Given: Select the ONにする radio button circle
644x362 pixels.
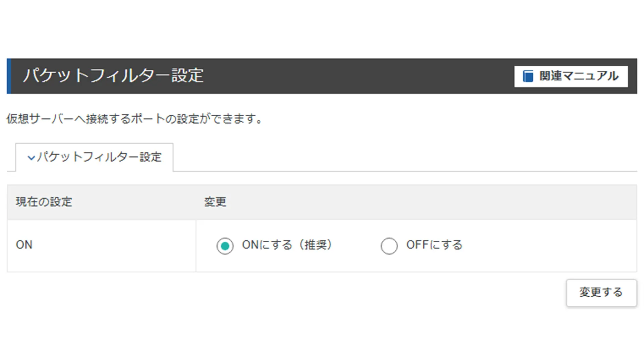Looking at the screenshot, I should click(225, 246).
